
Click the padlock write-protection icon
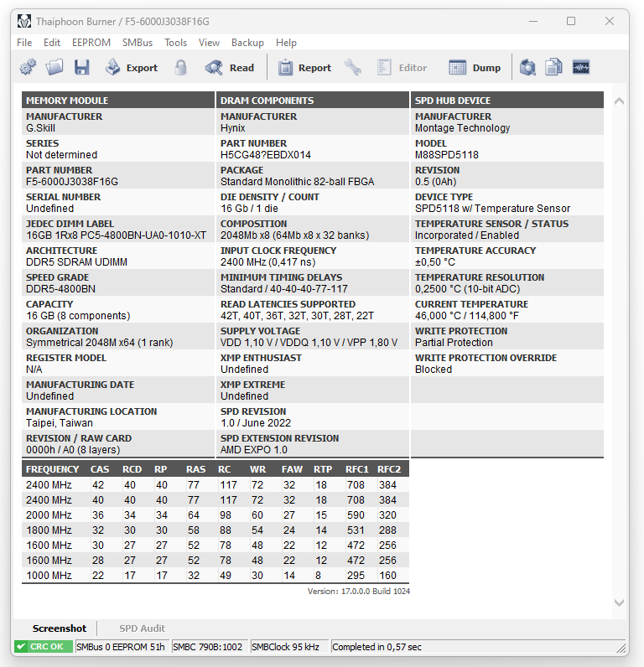pos(180,68)
